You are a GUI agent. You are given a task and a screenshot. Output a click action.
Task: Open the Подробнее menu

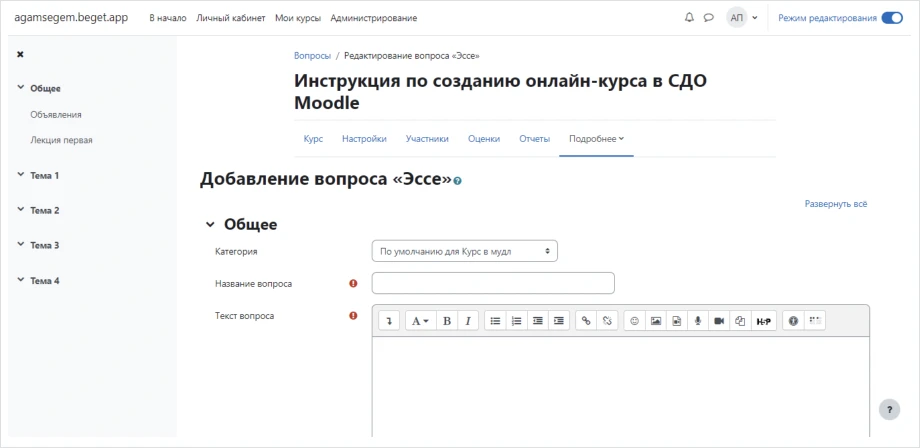596,139
